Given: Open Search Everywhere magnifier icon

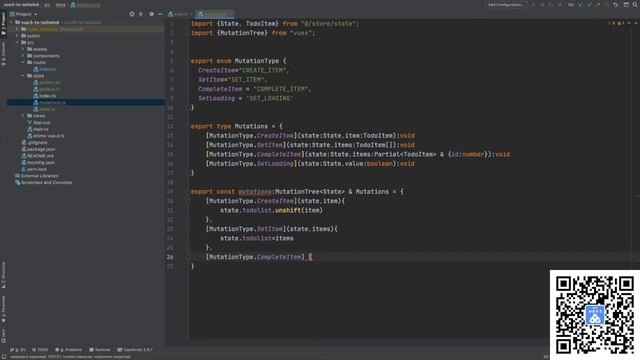Looking at the screenshot, I should 636,4.
